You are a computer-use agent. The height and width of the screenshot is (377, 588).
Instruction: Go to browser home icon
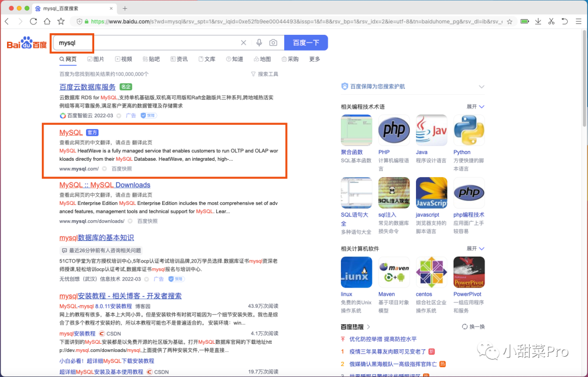pos(47,21)
